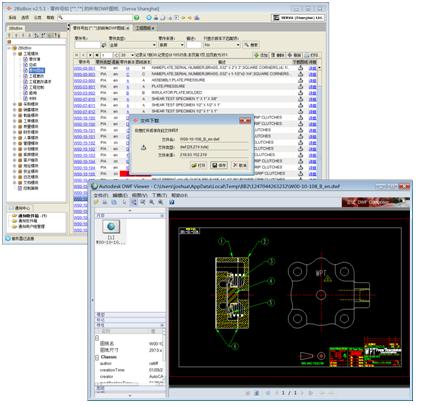Open the 编辑(E) menu in DWF Viewer
Image resolution: width=422 pixels, height=406 pixels.
(x=120, y=195)
